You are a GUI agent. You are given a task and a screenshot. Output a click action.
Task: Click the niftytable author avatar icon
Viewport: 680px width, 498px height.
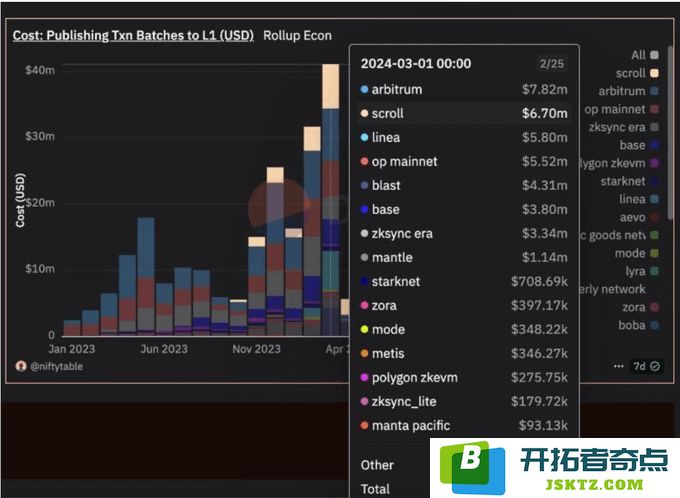click(x=21, y=366)
